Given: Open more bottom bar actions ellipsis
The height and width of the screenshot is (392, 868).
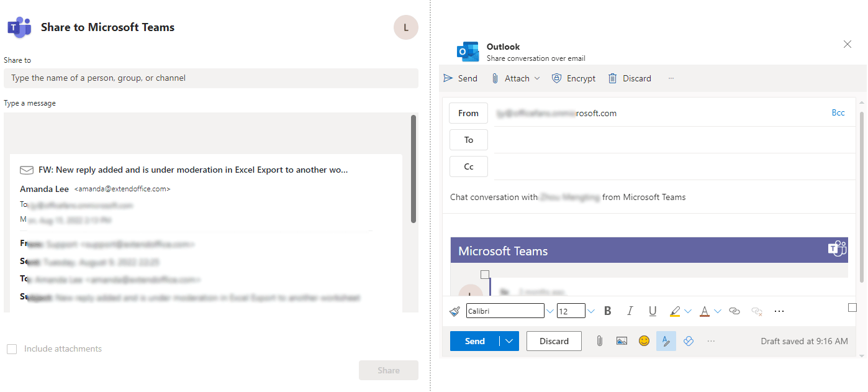Looking at the screenshot, I should 711,341.
